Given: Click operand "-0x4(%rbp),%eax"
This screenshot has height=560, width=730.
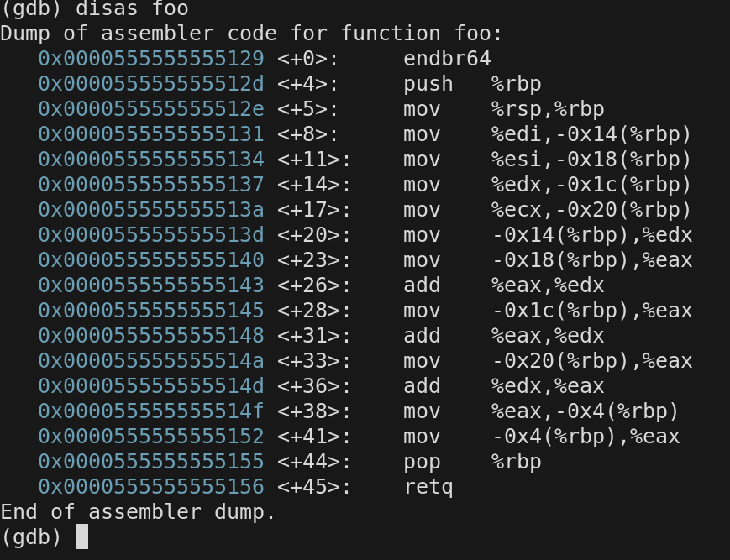Looking at the screenshot, I should (586, 437).
